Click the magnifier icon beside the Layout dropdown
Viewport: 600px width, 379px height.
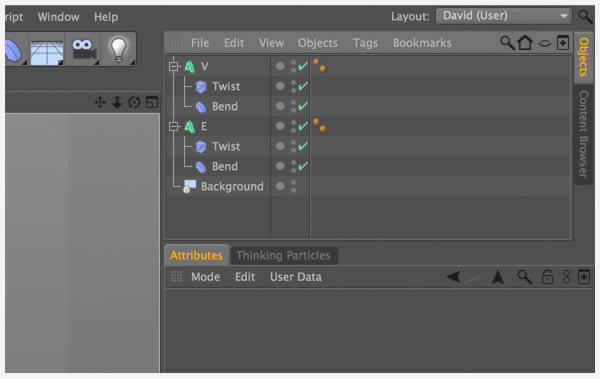pos(585,16)
